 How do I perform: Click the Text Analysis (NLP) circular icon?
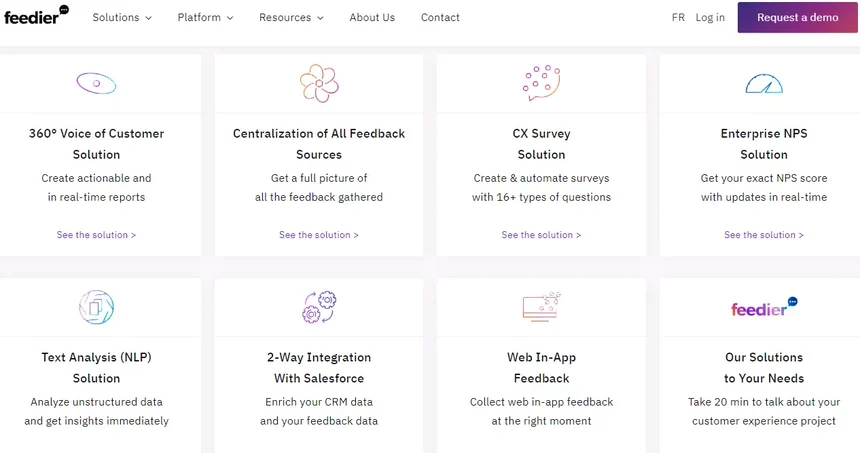(x=96, y=307)
